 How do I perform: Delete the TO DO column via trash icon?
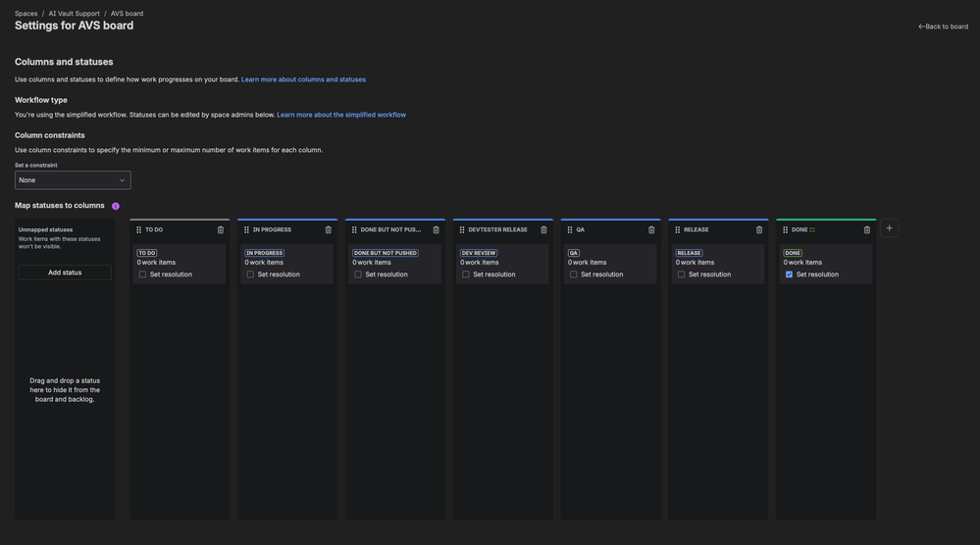[x=221, y=229]
